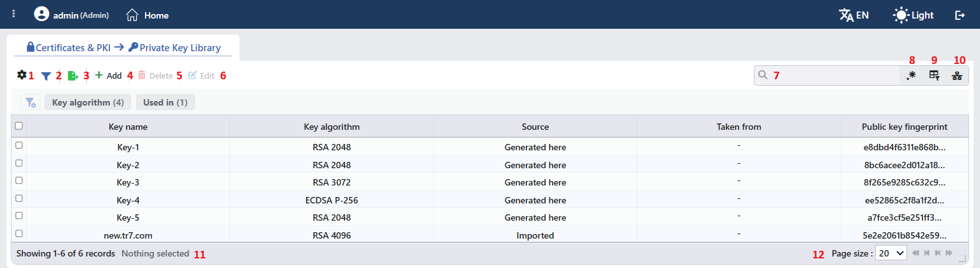The height and width of the screenshot is (268, 980).
Task: Click the regex asterisk search option icon
Action: [912, 75]
